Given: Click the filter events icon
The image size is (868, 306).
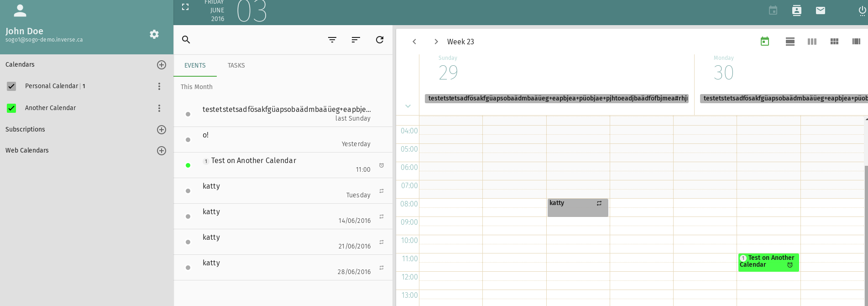Looking at the screenshot, I should point(332,40).
